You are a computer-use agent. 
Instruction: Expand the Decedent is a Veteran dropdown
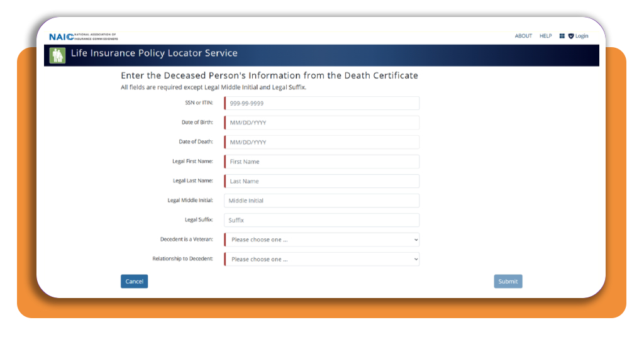pos(321,240)
